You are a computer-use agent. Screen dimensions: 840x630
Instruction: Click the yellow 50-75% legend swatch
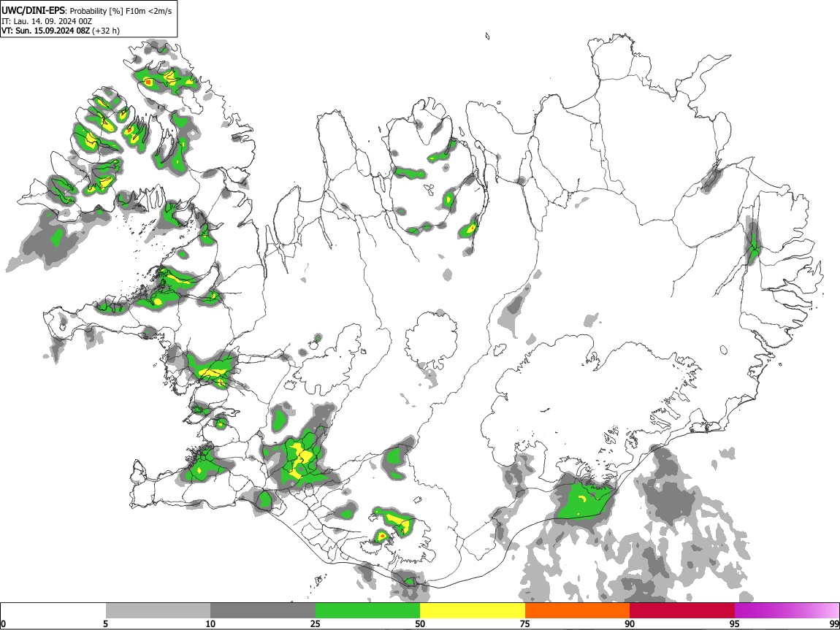pyautogui.click(x=473, y=611)
